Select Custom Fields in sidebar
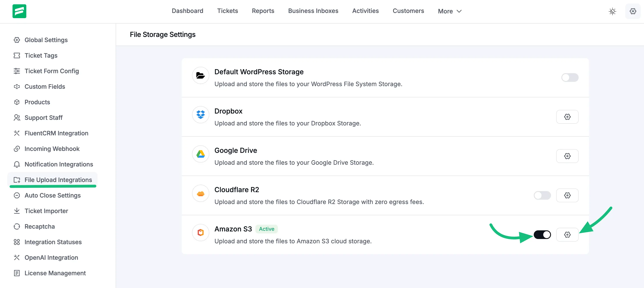 45,87
